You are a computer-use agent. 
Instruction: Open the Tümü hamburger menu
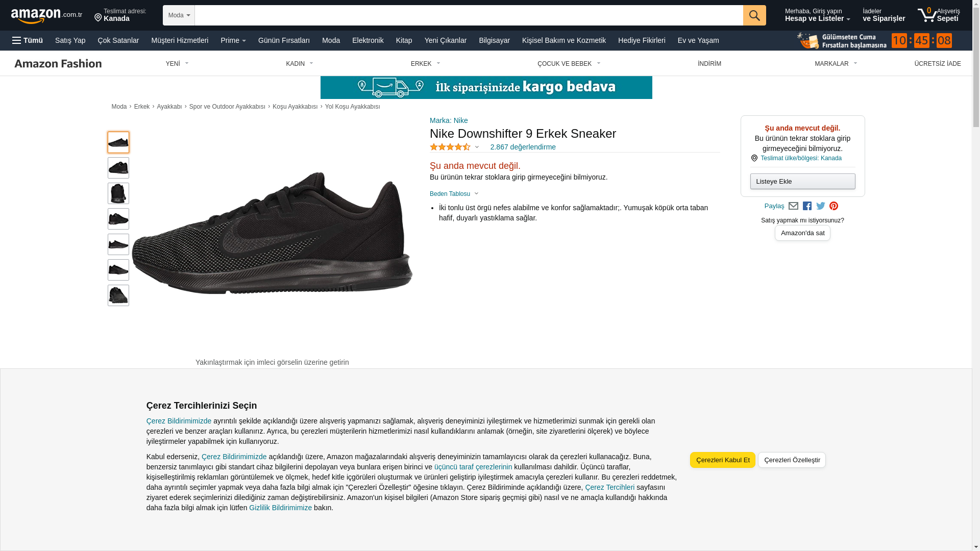point(28,40)
